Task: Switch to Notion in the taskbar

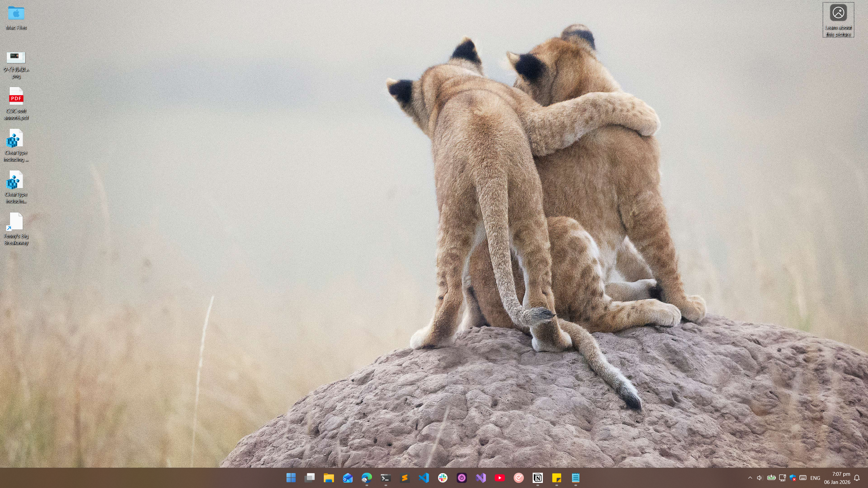Action: [x=537, y=478]
